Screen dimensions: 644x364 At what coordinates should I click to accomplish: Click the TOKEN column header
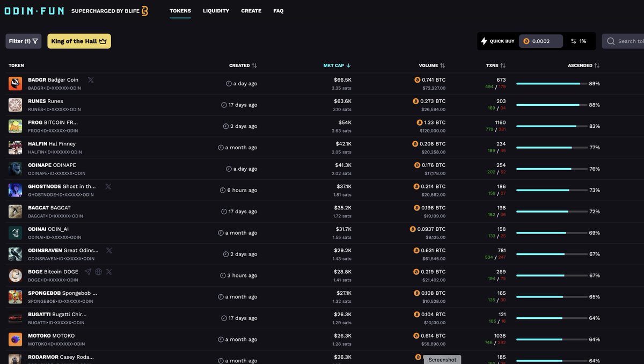16,65
